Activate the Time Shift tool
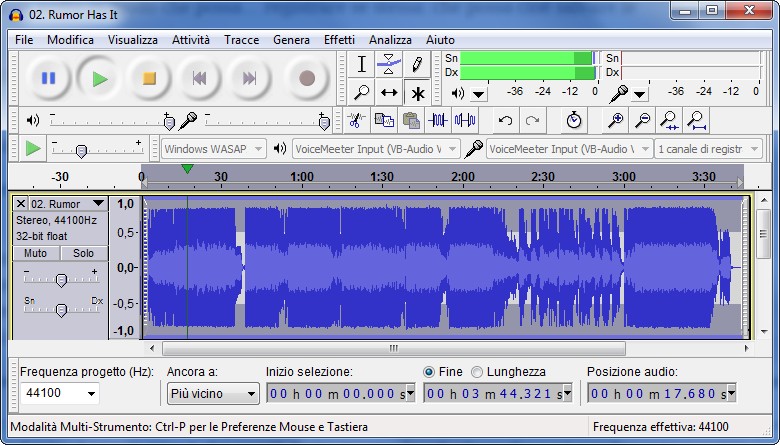The width and height of the screenshot is (780, 445). (x=390, y=93)
